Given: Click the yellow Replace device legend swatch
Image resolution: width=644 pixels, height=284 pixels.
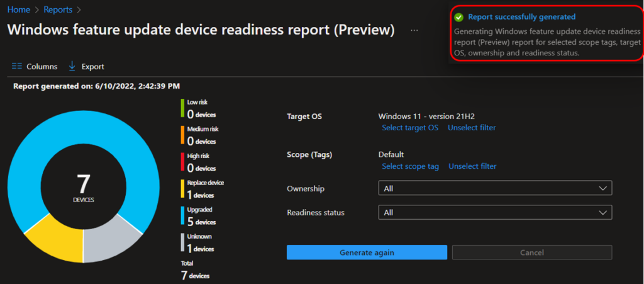Looking at the screenshot, I should [x=182, y=190].
